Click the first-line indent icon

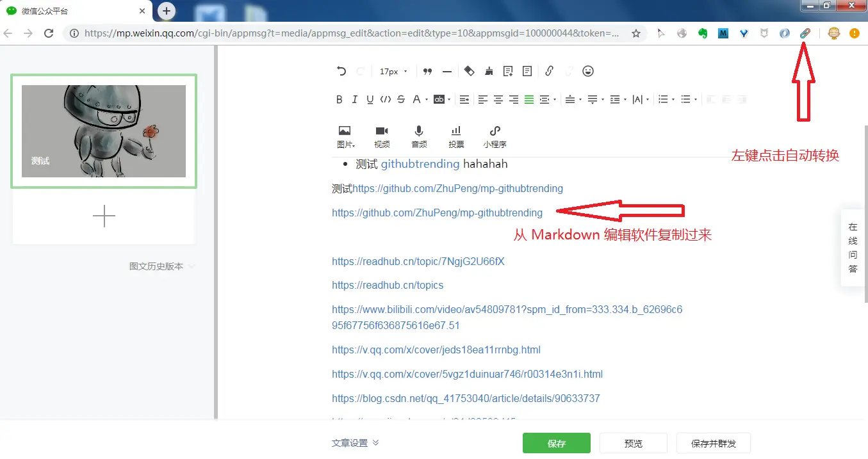pyautogui.click(x=464, y=99)
